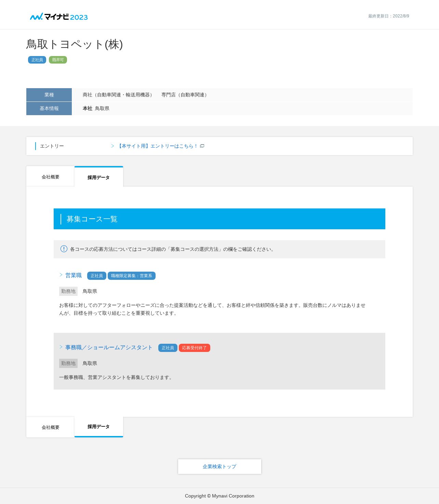439x504 pixels.
Task: Click the text 商社（自動車関連・輸送用機器）
Action: [x=118, y=95]
